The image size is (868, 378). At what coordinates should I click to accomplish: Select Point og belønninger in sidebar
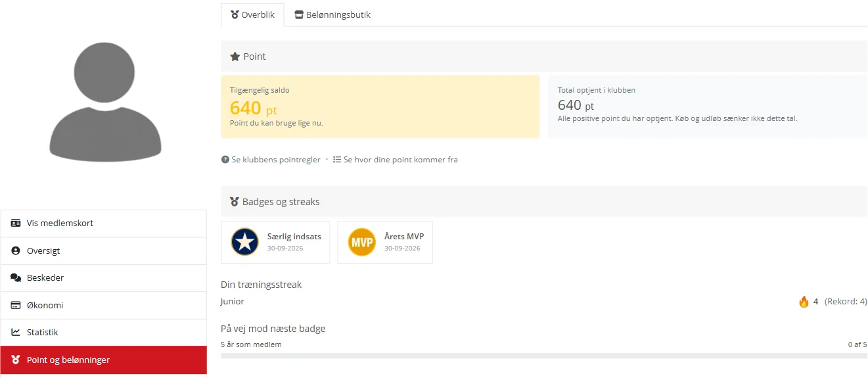click(x=104, y=360)
